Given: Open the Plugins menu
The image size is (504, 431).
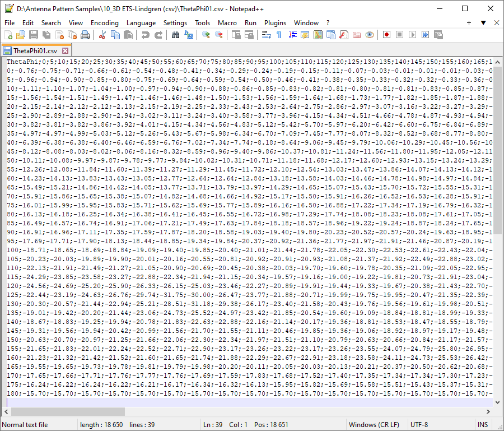Looking at the screenshot, I should [x=275, y=23].
